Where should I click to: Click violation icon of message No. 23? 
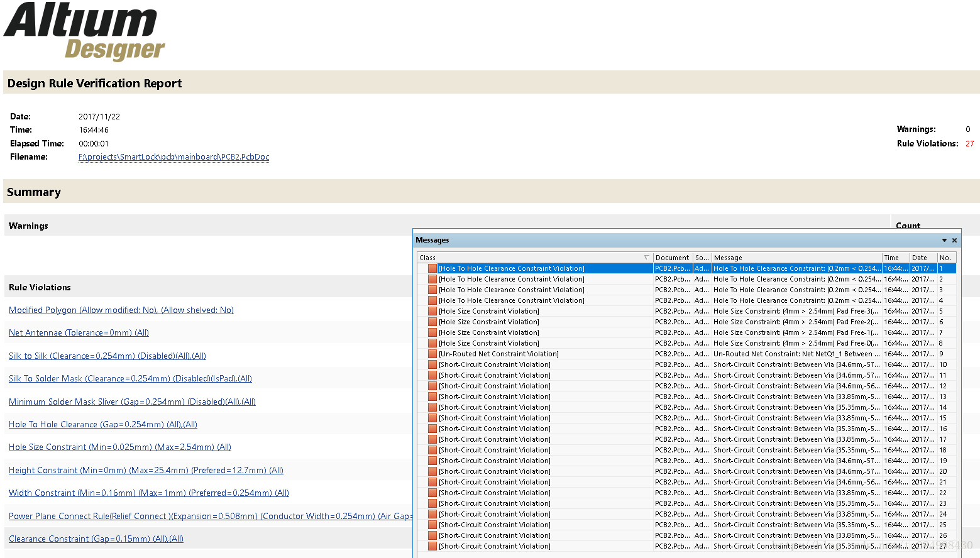point(432,503)
